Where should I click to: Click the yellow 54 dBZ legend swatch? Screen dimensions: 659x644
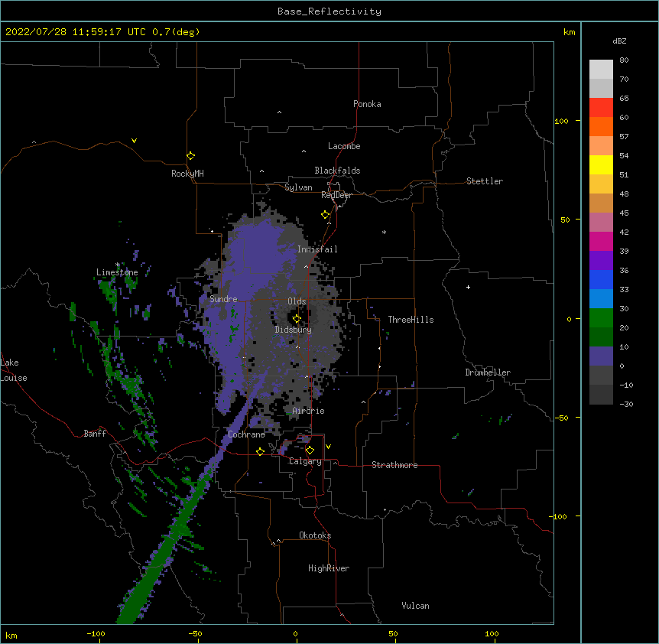pos(601,164)
